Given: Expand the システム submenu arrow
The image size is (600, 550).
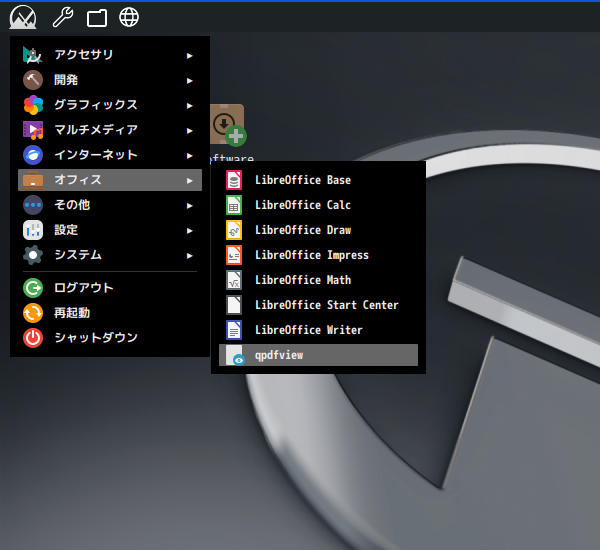Looking at the screenshot, I should [189, 255].
